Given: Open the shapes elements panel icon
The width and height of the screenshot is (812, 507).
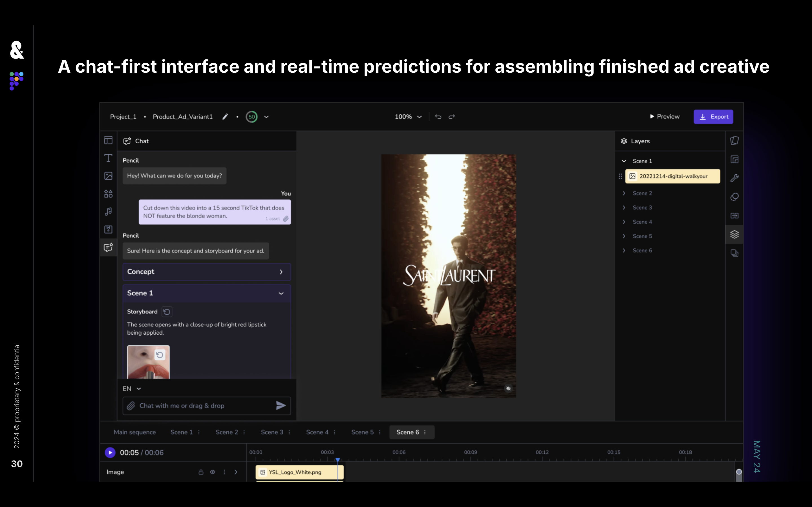Looking at the screenshot, I should click(108, 194).
